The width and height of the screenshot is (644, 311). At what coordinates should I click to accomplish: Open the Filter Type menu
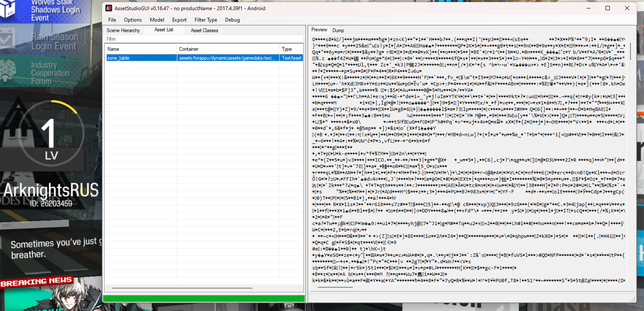click(x=206, y=20)
